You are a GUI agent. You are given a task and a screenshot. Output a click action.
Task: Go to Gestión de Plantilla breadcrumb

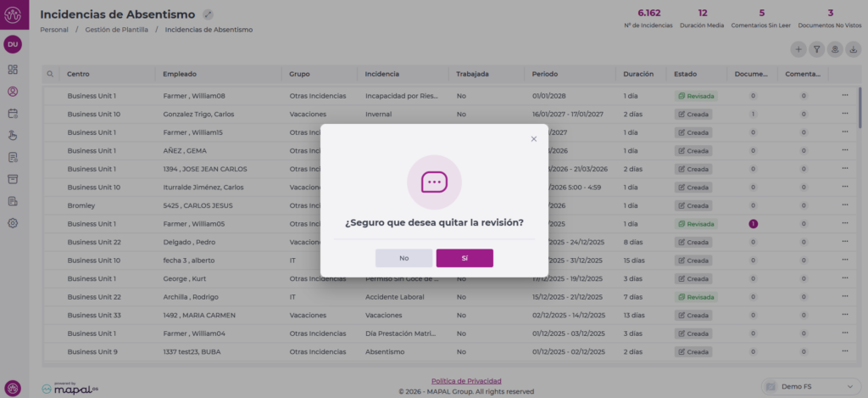pyautogui.click(x=117, y=30)
